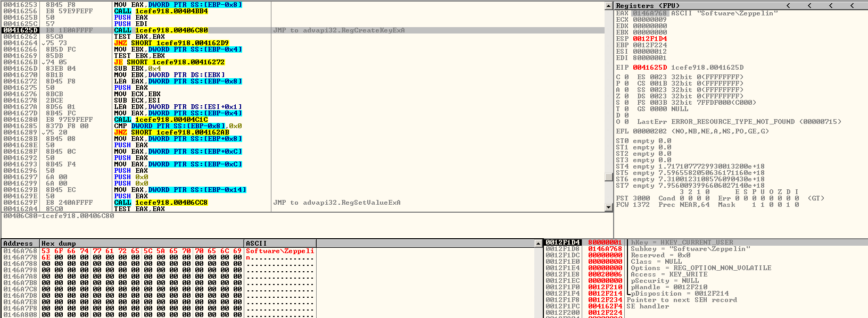
Task: Select ESP register value 0012F1D4
Action: pos(650,39)
